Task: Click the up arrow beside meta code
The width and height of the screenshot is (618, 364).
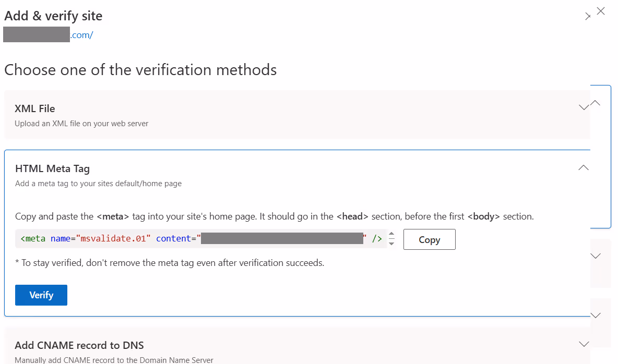Action: point(391,234)
